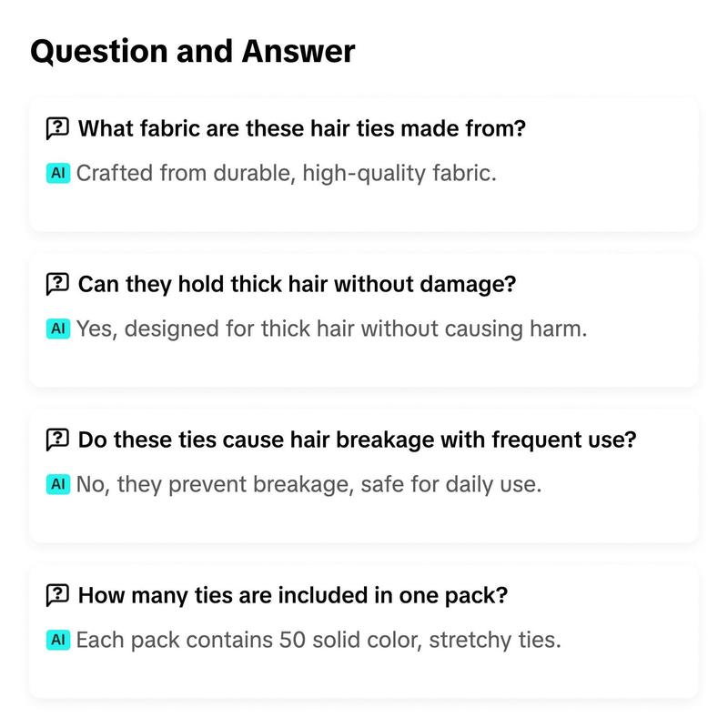
Task: Open 'What fabric are these hair ties made from?'
Action: click(302, 128)
